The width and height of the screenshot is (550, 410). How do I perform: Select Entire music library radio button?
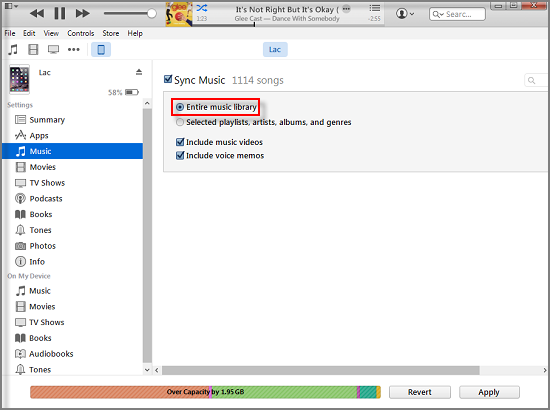180,107
